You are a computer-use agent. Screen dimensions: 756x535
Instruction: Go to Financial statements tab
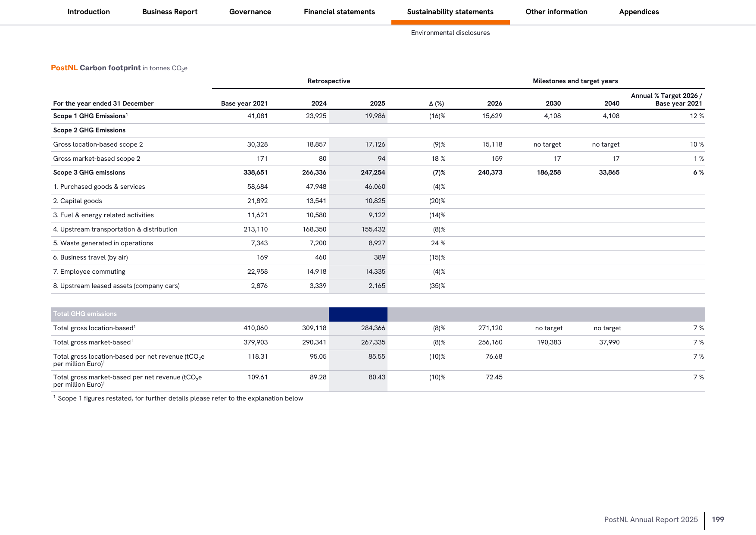pyautogui.click(x=339, y=12)
